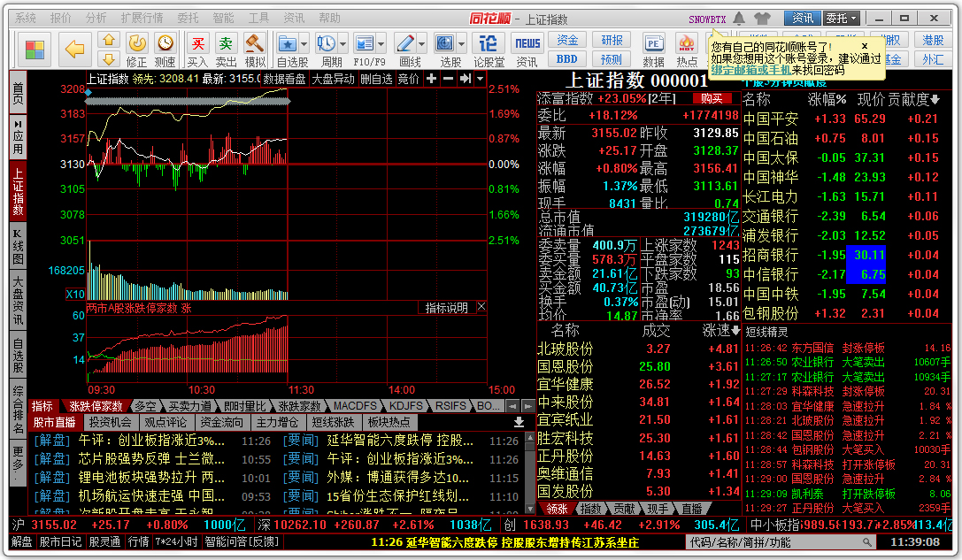This screenshot has height=560, width=962.
Task: Click the page up arrow icon
Action: (x=109, y=40)
